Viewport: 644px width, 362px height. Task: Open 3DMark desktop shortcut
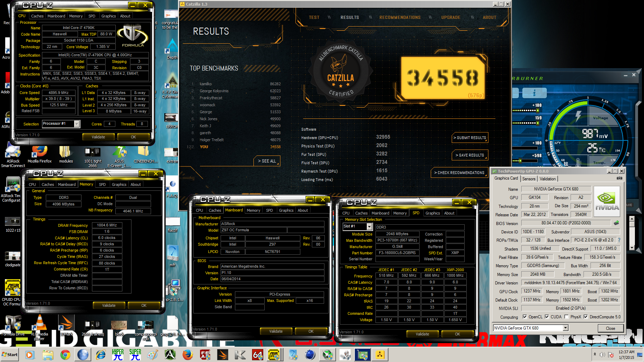point(66,326)
